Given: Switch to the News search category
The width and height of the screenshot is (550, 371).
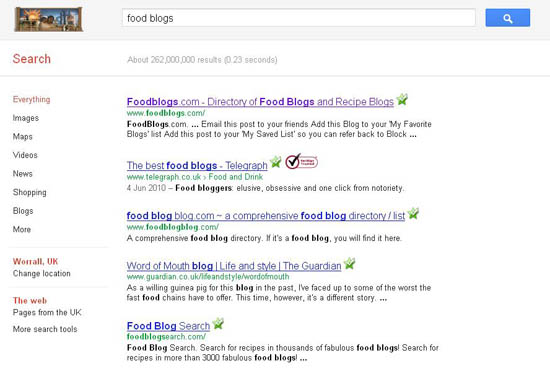Looking at the screenshot, I should 22,174.
